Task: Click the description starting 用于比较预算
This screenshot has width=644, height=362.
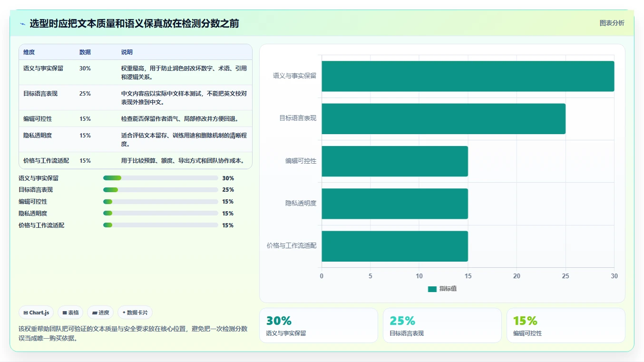Action: [x=183, y=161]
